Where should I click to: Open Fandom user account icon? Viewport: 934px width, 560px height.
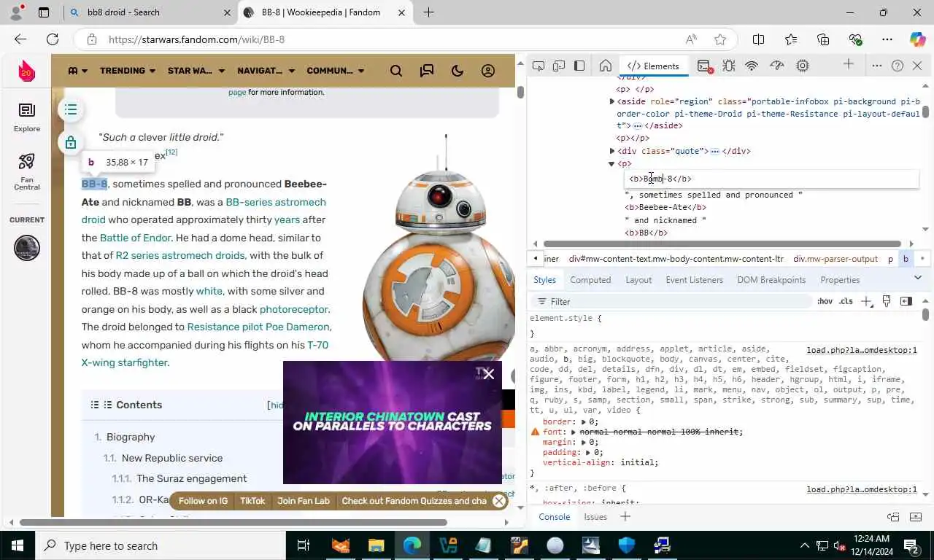point(488,71)
